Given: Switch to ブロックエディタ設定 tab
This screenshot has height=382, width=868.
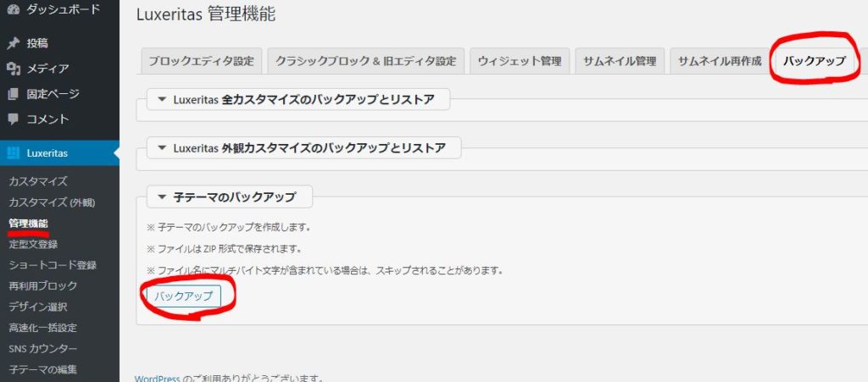Looking at the screenshot, I should point(202,61).
